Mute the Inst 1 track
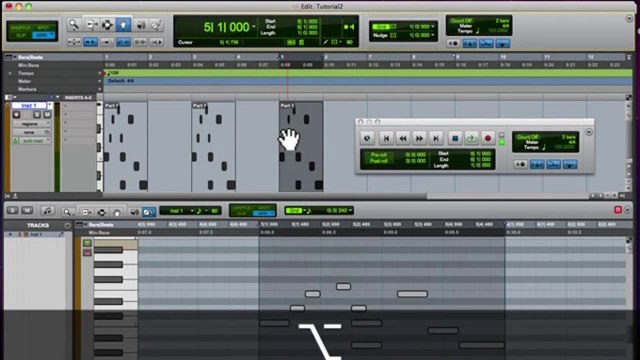 point(47,115)
